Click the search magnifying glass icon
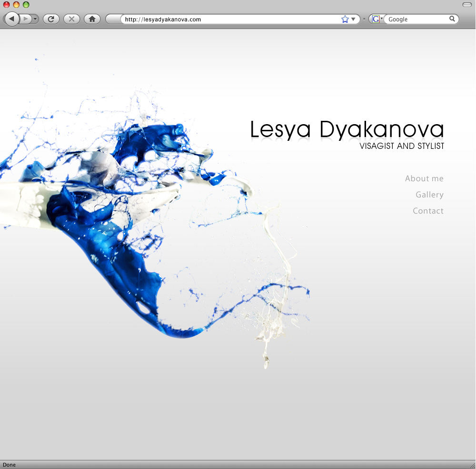 click(x=452, y=19)
